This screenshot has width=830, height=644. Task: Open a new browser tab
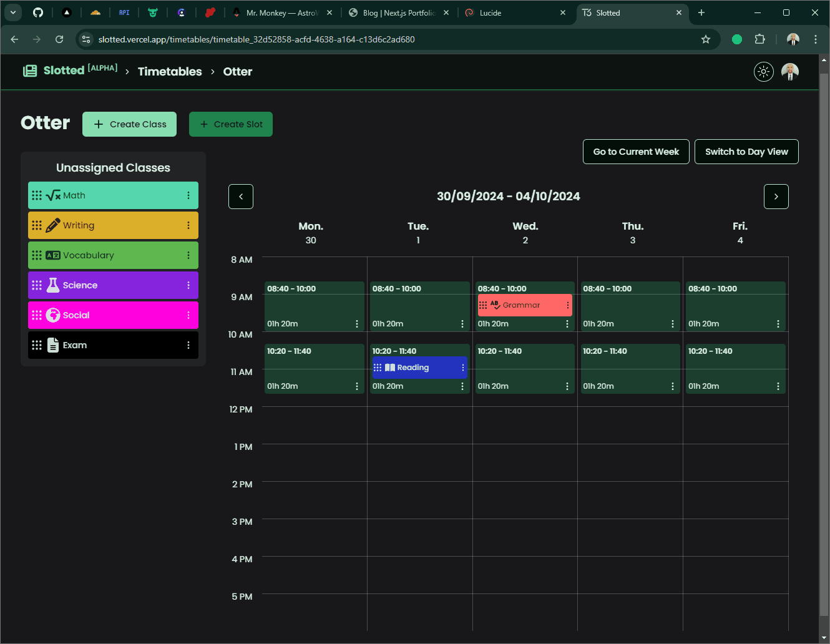701,12
